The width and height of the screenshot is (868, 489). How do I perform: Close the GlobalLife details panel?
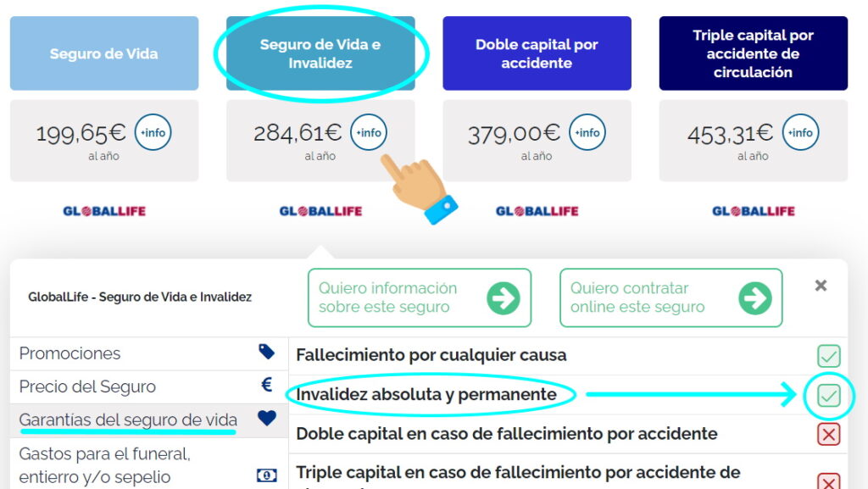click(x=821, y=286)
